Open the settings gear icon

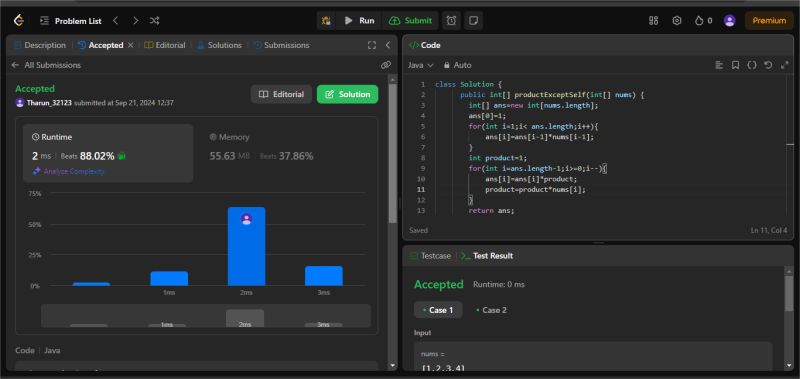(677, 20)
